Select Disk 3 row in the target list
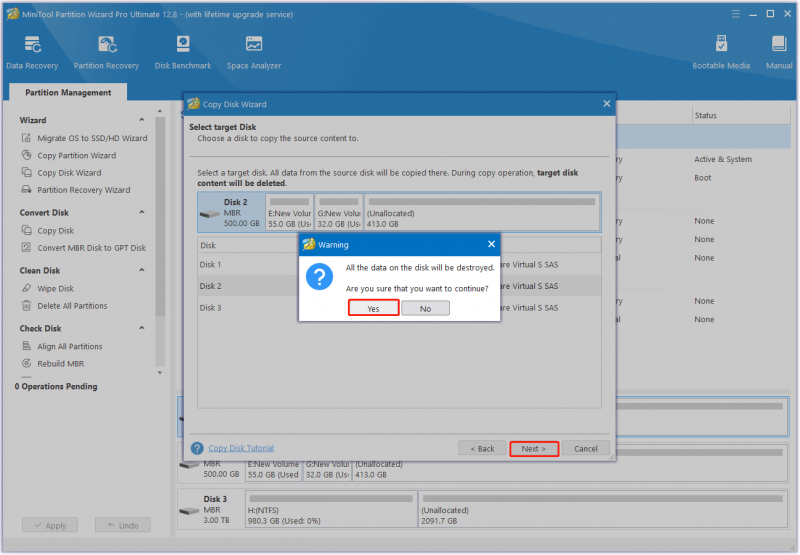This screenshot has height=555, width=800. [x=399, y=308]
